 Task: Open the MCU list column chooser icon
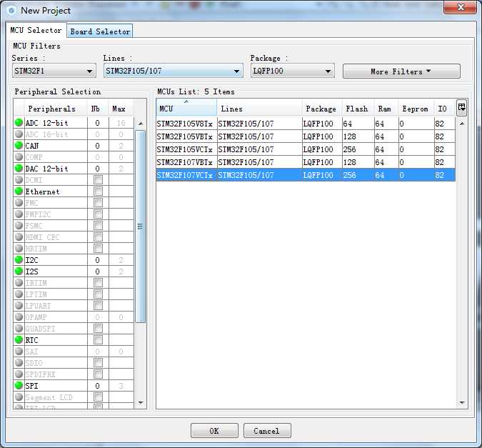pos(462,108)
